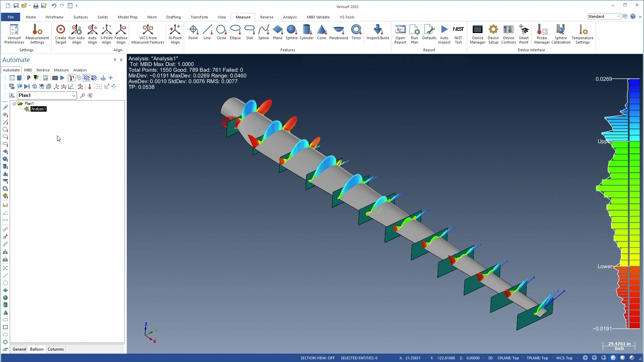Collapse the Plan1 tree node

(x=14, y=104)
